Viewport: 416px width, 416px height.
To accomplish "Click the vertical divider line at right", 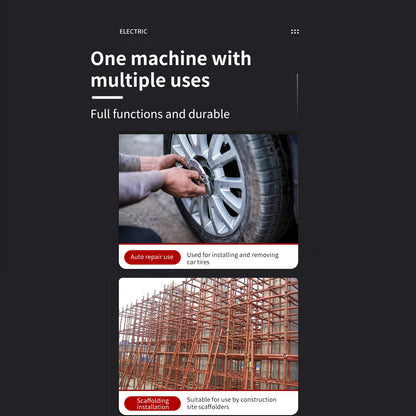I will click(297, 97).
